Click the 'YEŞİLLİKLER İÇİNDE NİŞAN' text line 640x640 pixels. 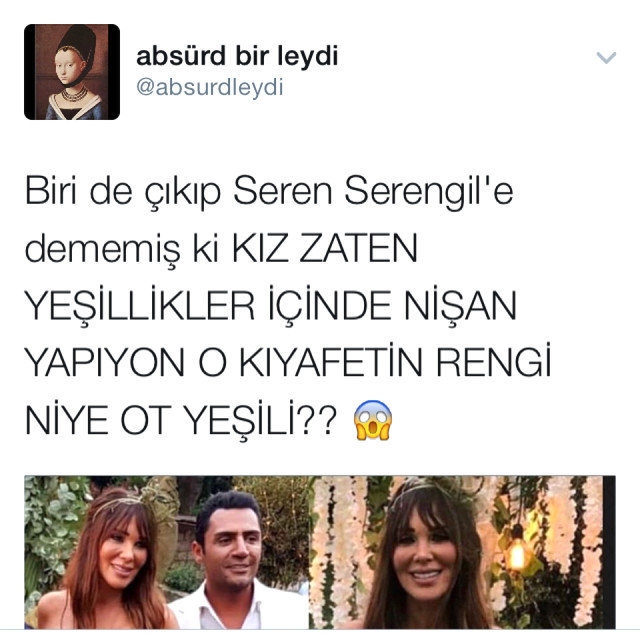271,306
